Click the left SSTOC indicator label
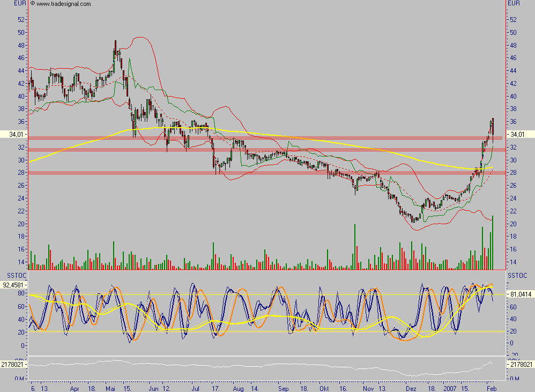 click(x=11, y=275)
